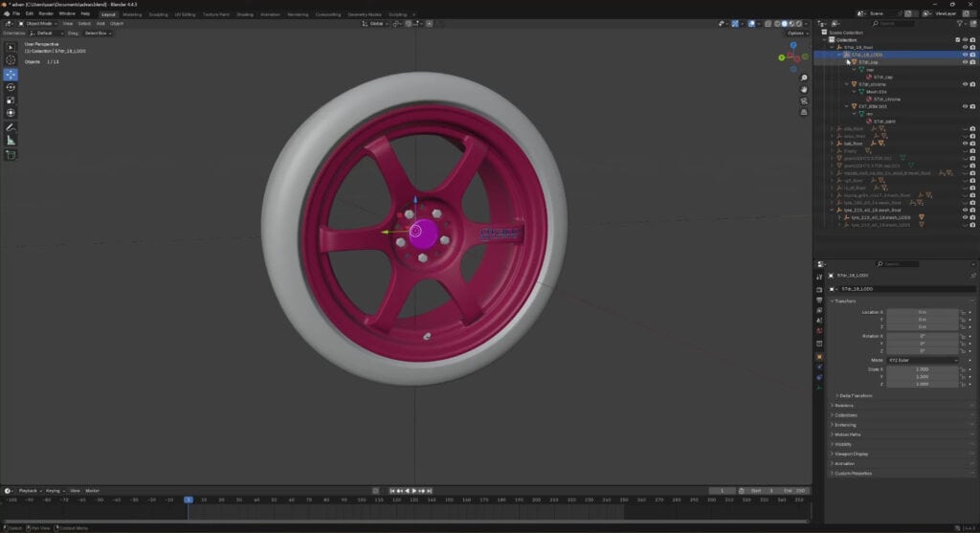Click the viewport Pan hand icon
Screen dimensions: 980x533
pyautogui.click(x=804, y=89)
